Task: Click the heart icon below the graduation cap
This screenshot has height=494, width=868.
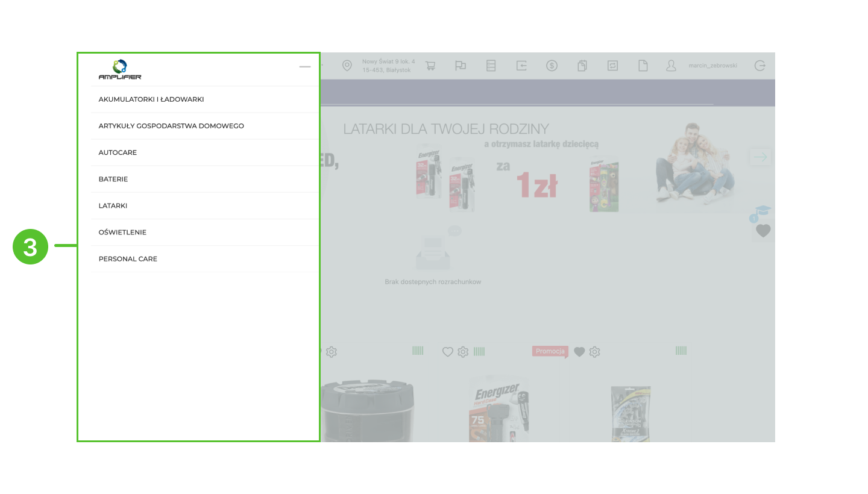Action: tap(763, 231)
